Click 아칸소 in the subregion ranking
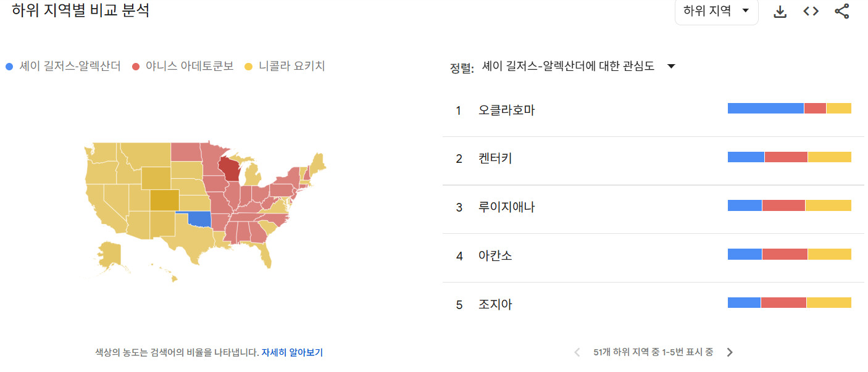 (495, 255)
